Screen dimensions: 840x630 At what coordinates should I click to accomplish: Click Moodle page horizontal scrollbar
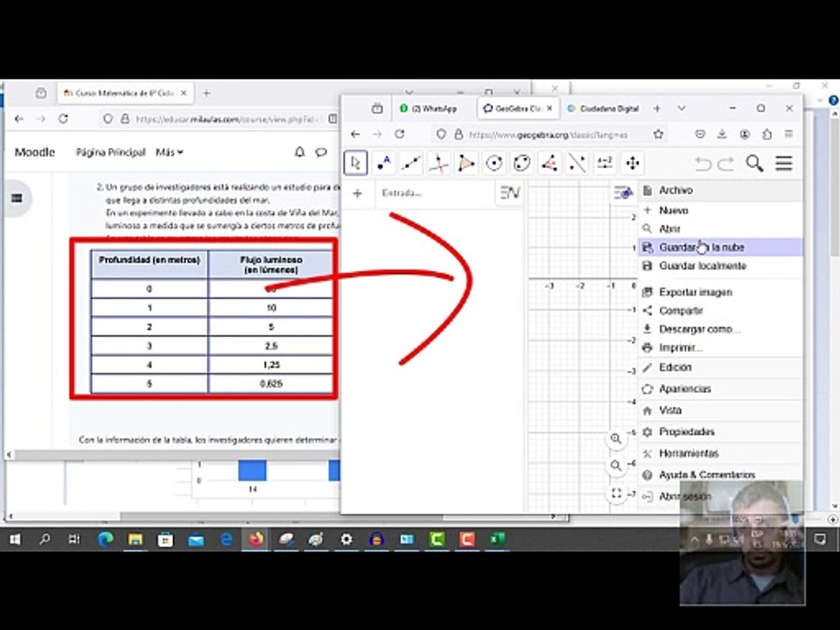171,455
